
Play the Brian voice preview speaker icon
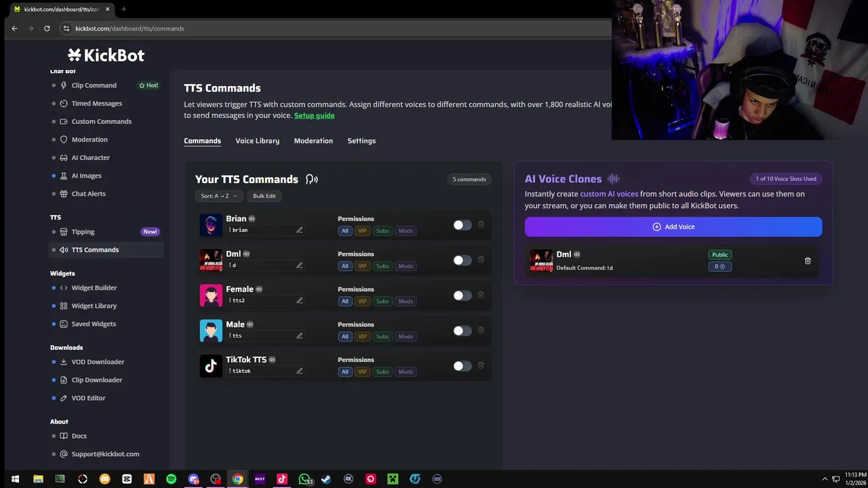pos(252,219)
